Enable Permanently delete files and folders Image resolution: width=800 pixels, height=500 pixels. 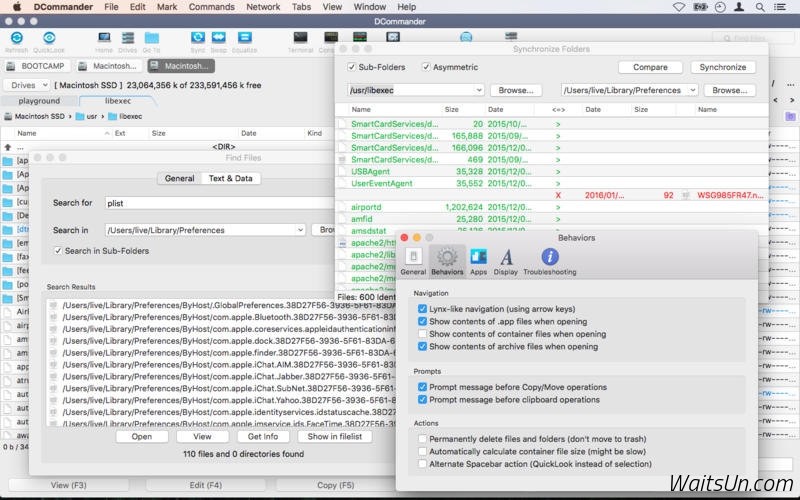point(422,439)
